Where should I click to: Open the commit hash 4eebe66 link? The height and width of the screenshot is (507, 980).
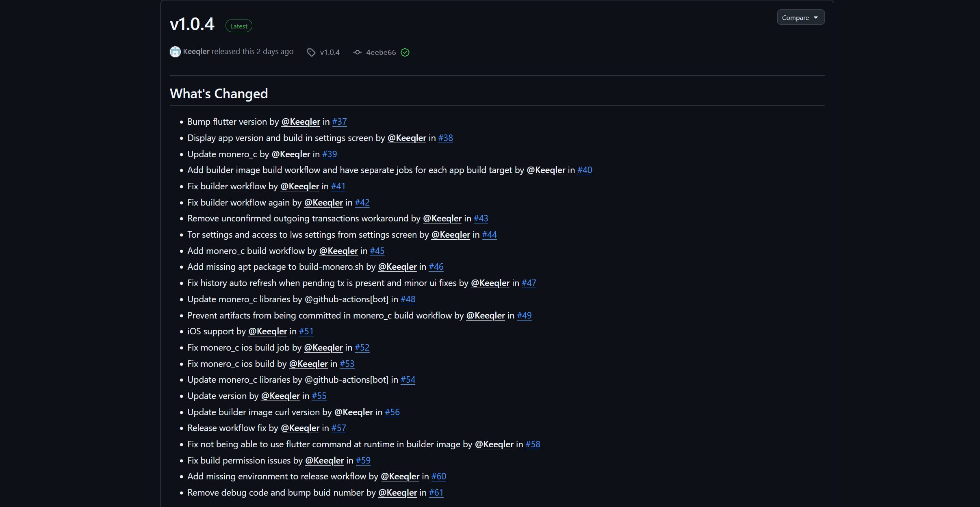[381, 52]
